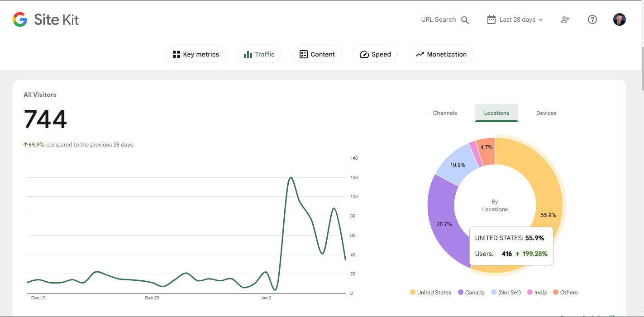Click the Google Site Kit logo

tap(45, 19)
